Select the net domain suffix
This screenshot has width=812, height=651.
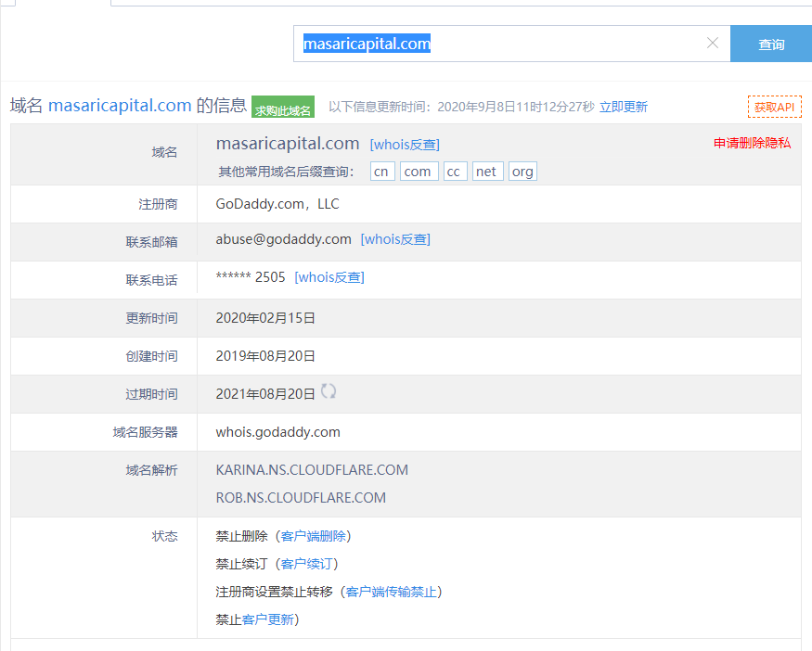487,172
